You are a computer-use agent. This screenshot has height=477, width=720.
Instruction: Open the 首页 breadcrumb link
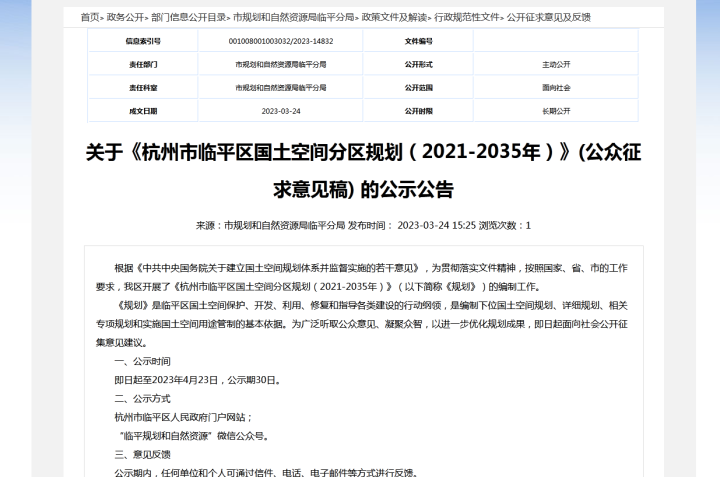(90, 17)
